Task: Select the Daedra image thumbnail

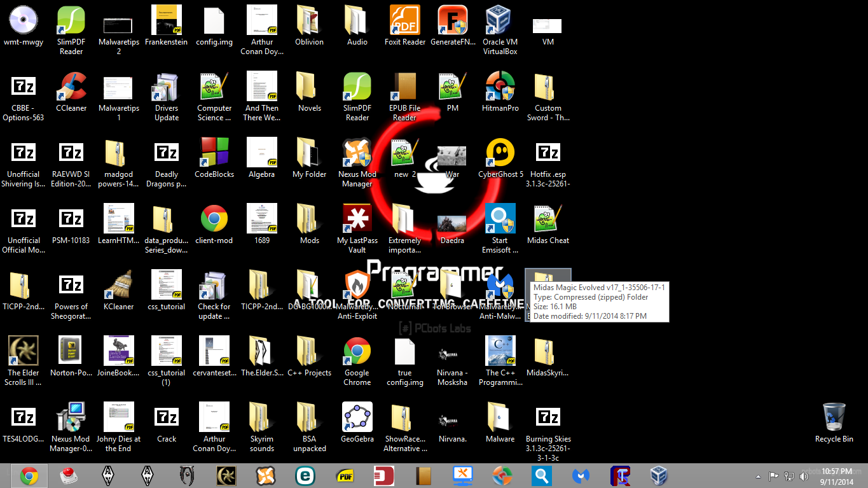Action: click(x=453, y=223)
